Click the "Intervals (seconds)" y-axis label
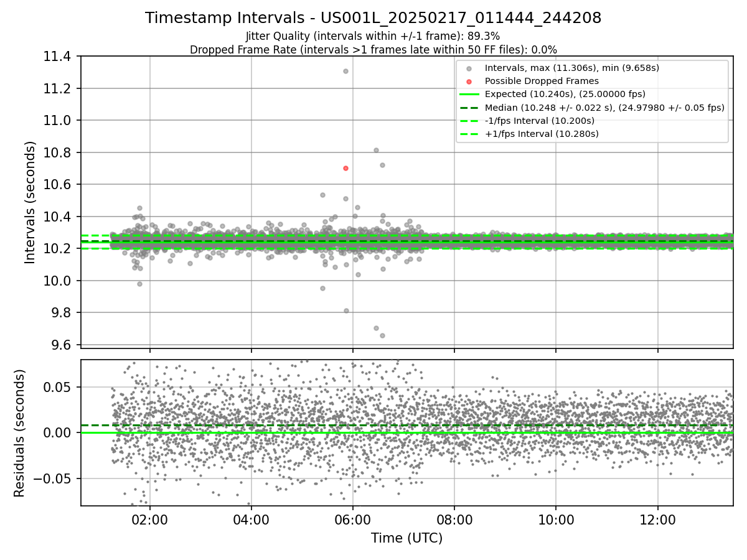This screenshot has width=747, height=560. (x=31, y=202)
